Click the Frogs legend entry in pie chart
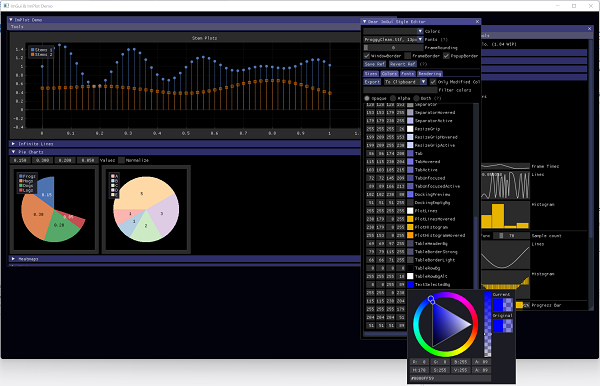This screenshot has width=600, height=386. coord(27,176)
